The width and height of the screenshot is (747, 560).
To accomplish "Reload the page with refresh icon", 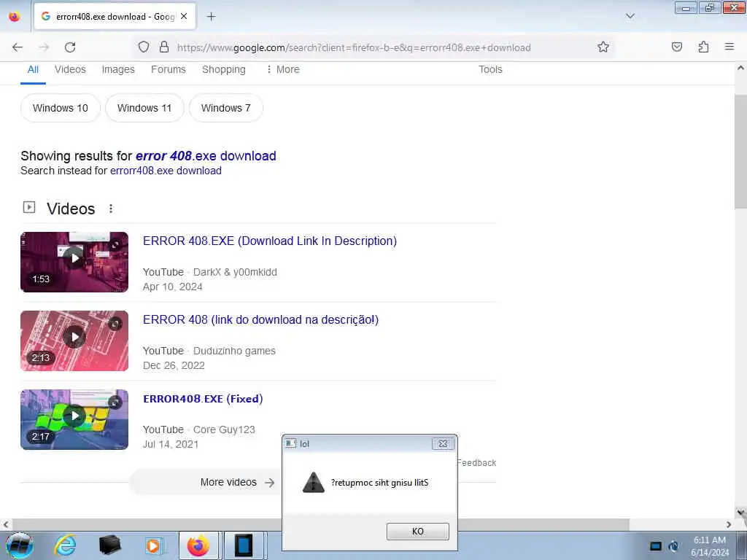I will coord(70,47).
